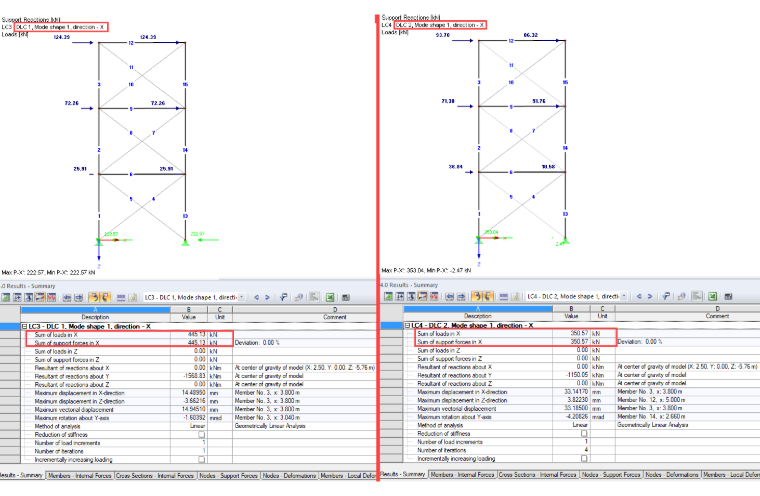Click red percent-style icon in LC4 toolbar

coord(434,296)
